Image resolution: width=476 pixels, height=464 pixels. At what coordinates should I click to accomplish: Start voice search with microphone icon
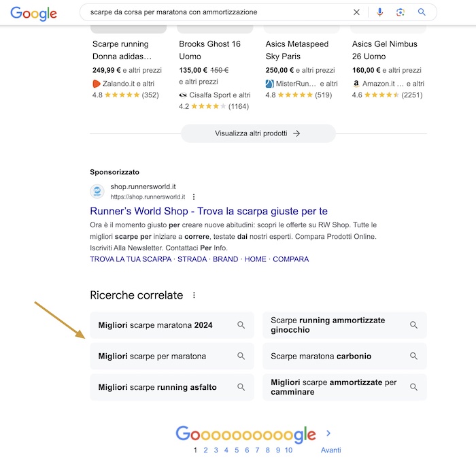379,12
